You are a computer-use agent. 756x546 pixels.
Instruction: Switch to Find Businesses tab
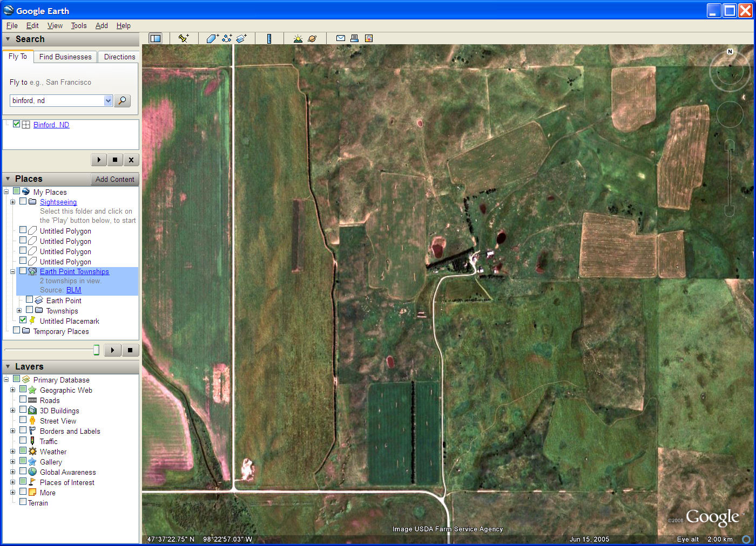[65, 57]
